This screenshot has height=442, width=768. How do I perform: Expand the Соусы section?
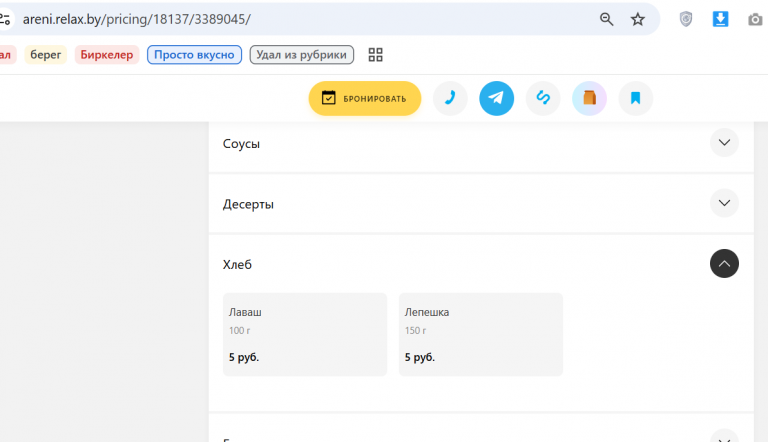[x=724, y=143]
